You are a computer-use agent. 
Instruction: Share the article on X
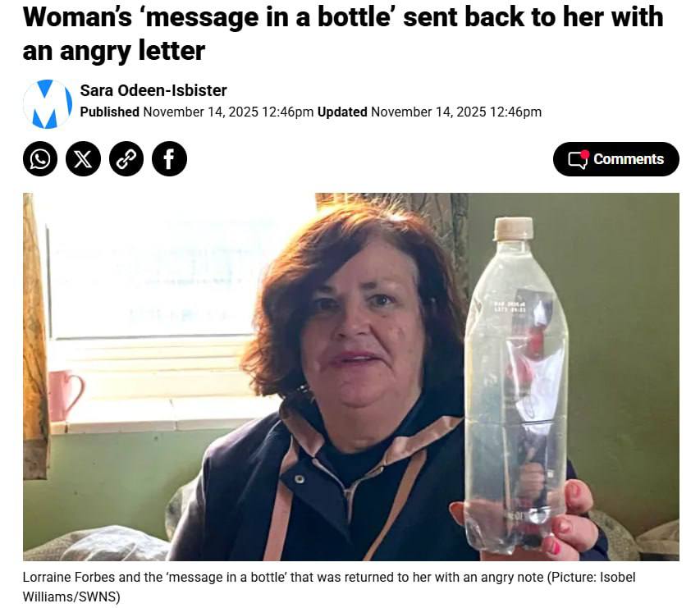(83, 159)
